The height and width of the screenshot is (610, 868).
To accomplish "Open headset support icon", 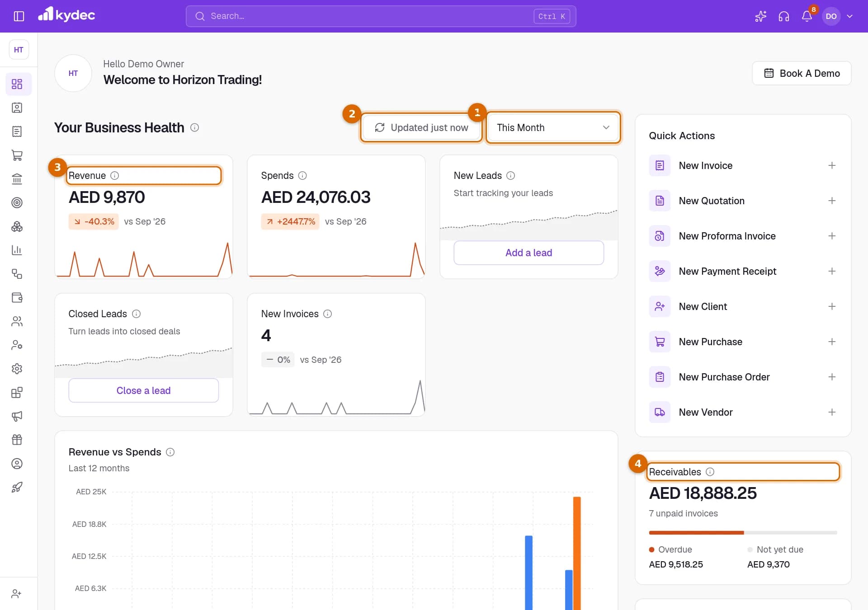I will tap(783, 16).
